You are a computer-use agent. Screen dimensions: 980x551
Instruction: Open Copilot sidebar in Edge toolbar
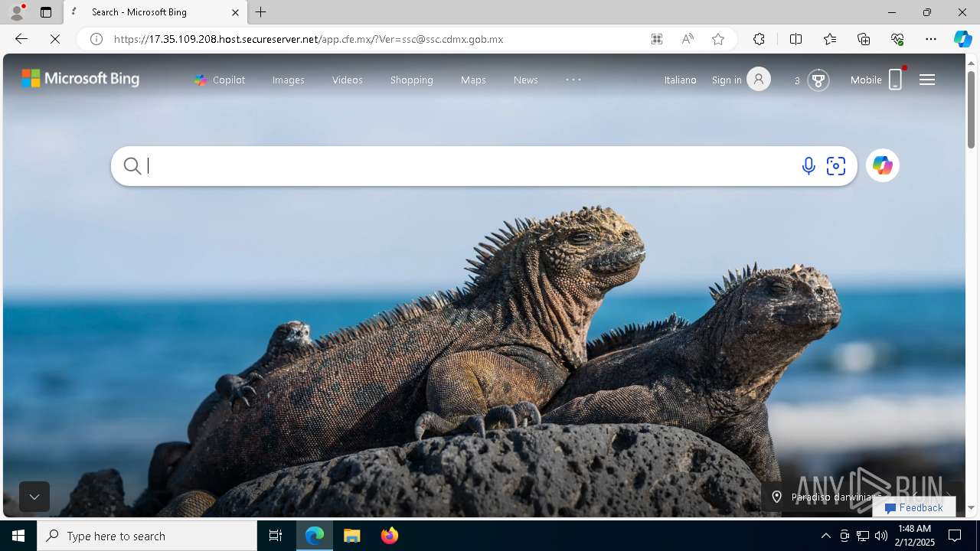click(962, 39)
